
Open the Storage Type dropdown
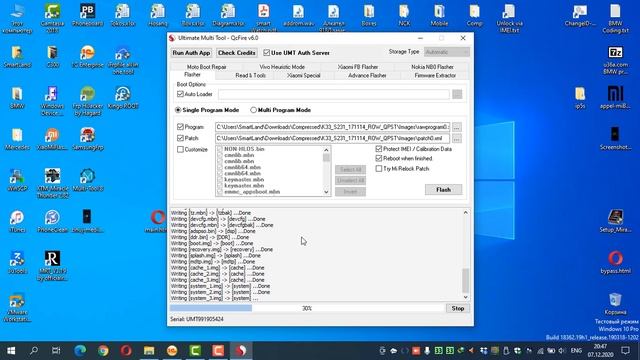pos(447,52)
